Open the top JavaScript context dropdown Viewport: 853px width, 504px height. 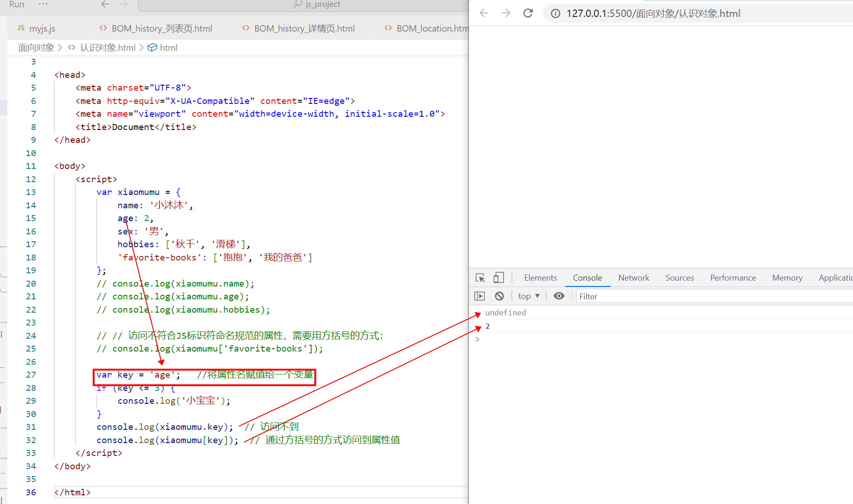(529, 296)
